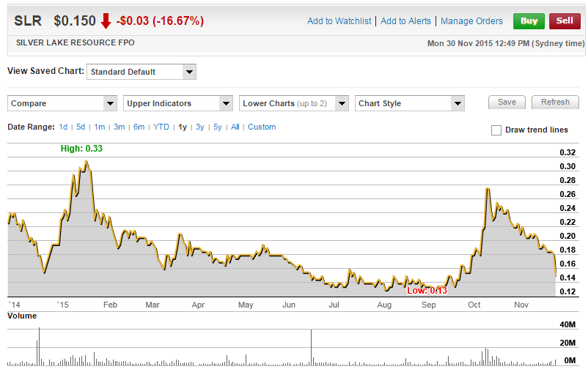Select the 1d date range
Viewport: 588px width, 372px height.
[64, 127]
